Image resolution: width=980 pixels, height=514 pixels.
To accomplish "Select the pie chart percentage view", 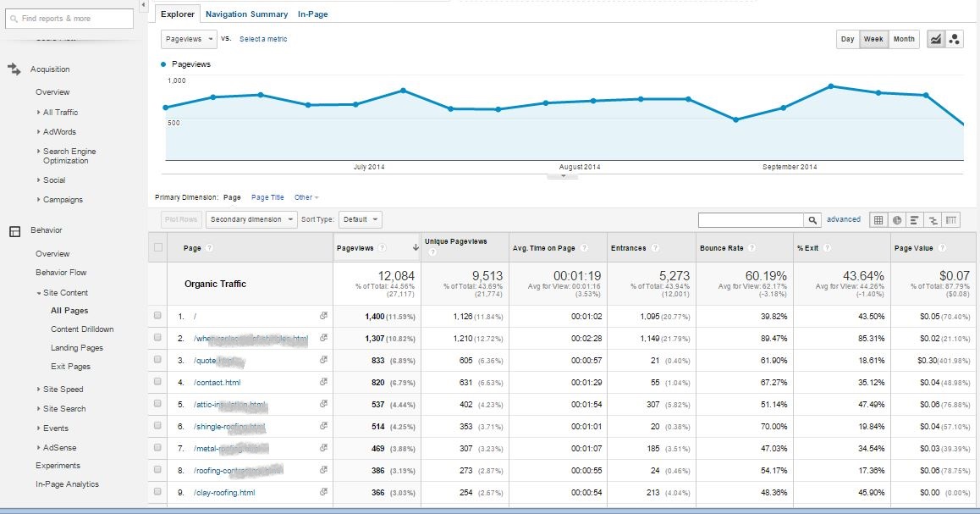I will point(896,220).
